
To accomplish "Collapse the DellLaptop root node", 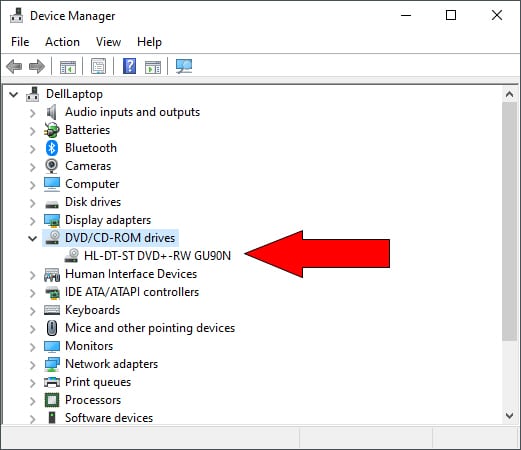I will tap(13, 94).
